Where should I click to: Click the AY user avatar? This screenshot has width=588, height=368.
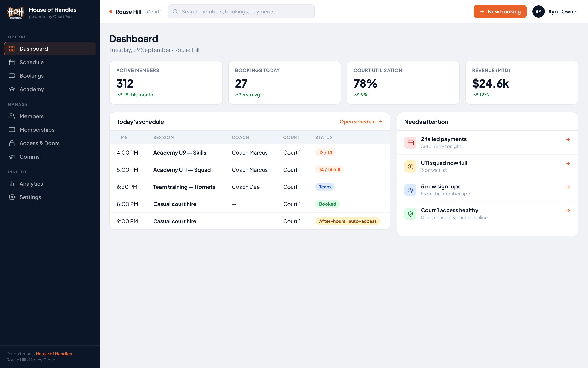[538, 12]
